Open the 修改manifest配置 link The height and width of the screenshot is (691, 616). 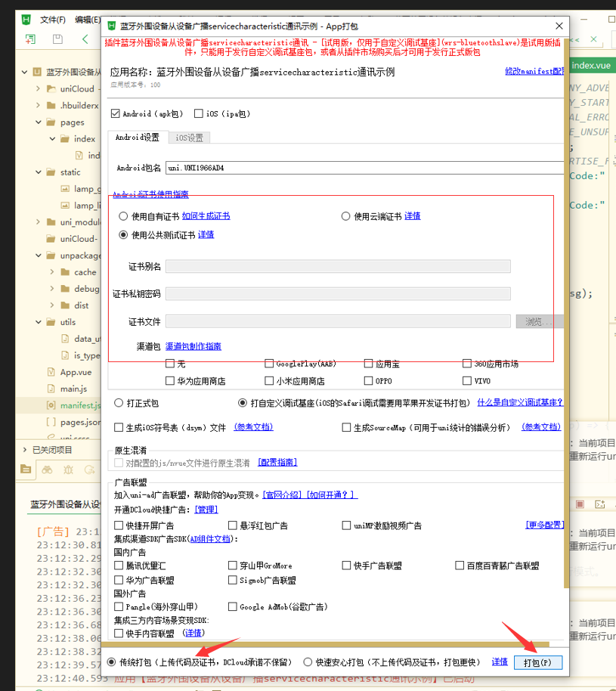(534, 70)
